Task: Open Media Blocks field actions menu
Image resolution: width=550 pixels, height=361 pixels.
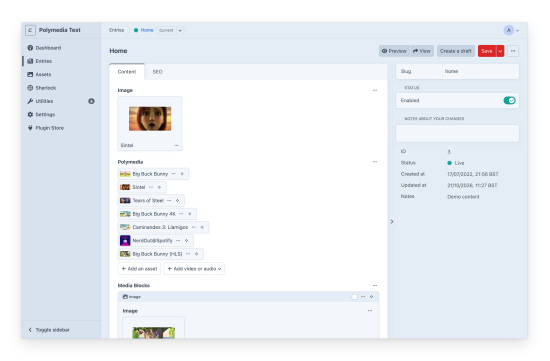Action: [375, 286]
